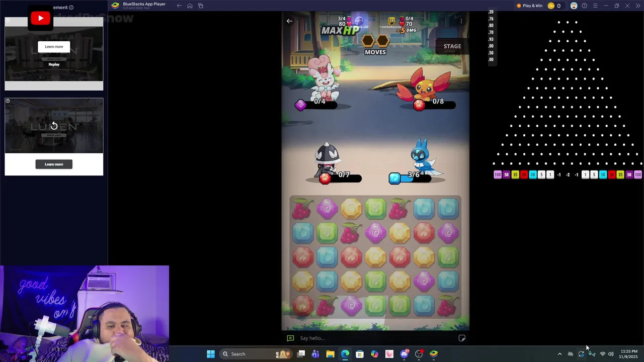Go back using the in-game arrow
644x362 pixels.
tap(289, 21)
